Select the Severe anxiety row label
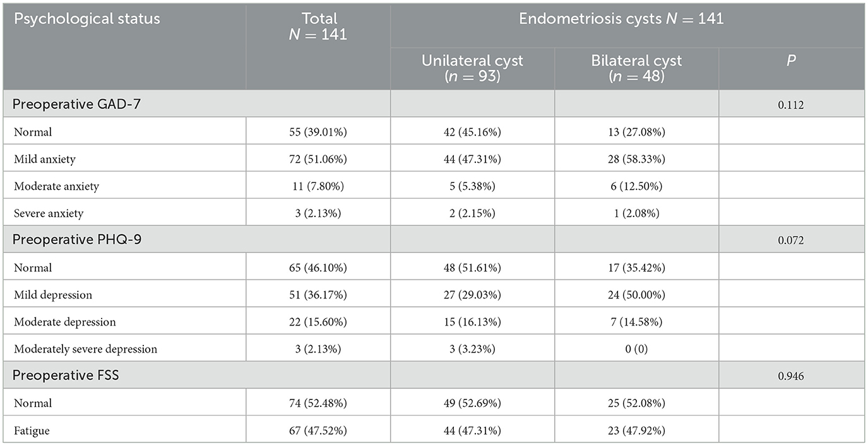The width and height of the screenshot is (868, 446). [x=49, y=213]
